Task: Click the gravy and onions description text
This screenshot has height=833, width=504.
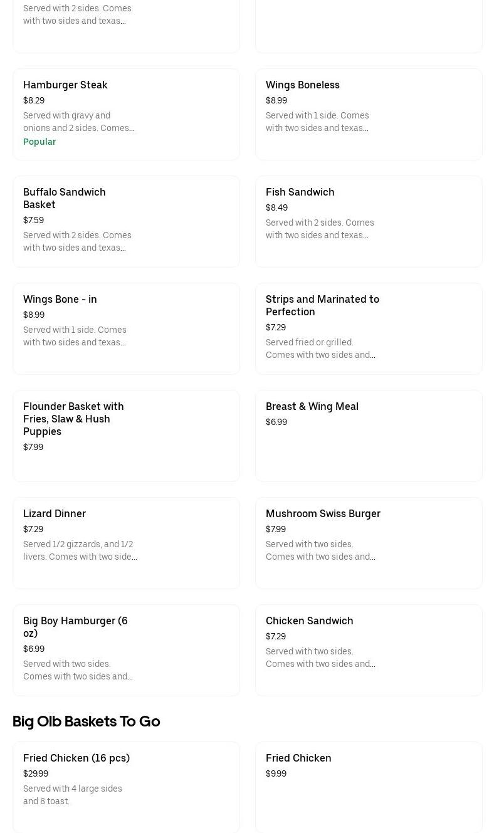Action: pos(78,122)
